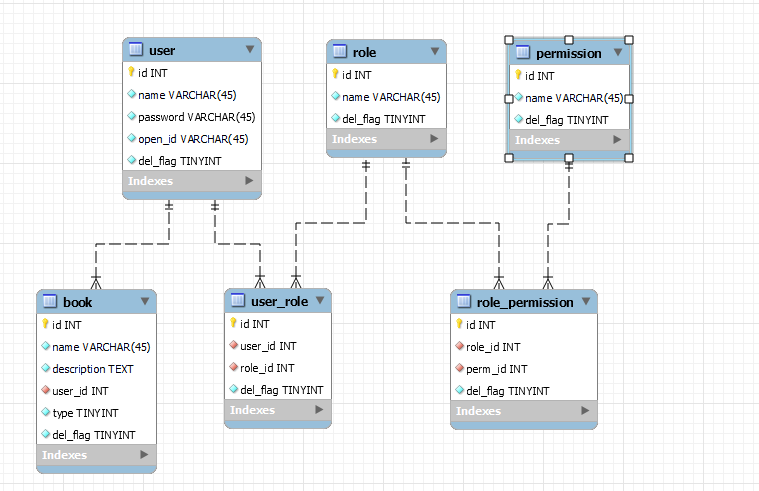This screenshot has height=491, width=759.
Task: Click the user_id foreign key icon in book
Action: coord(46,390)
